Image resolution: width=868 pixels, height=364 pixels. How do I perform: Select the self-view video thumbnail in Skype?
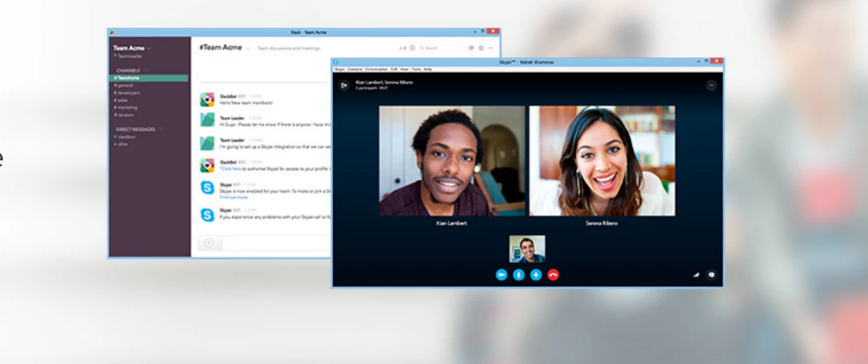coord(527,249)
